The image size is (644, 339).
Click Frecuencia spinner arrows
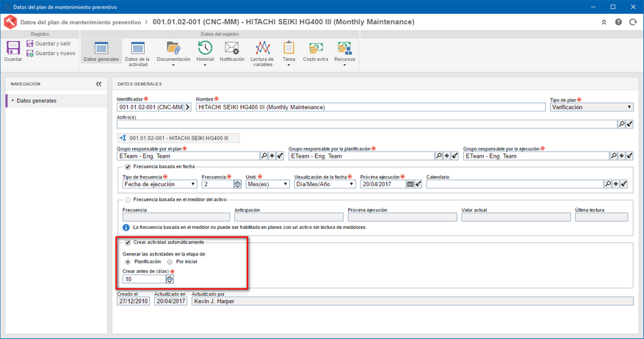237,184
